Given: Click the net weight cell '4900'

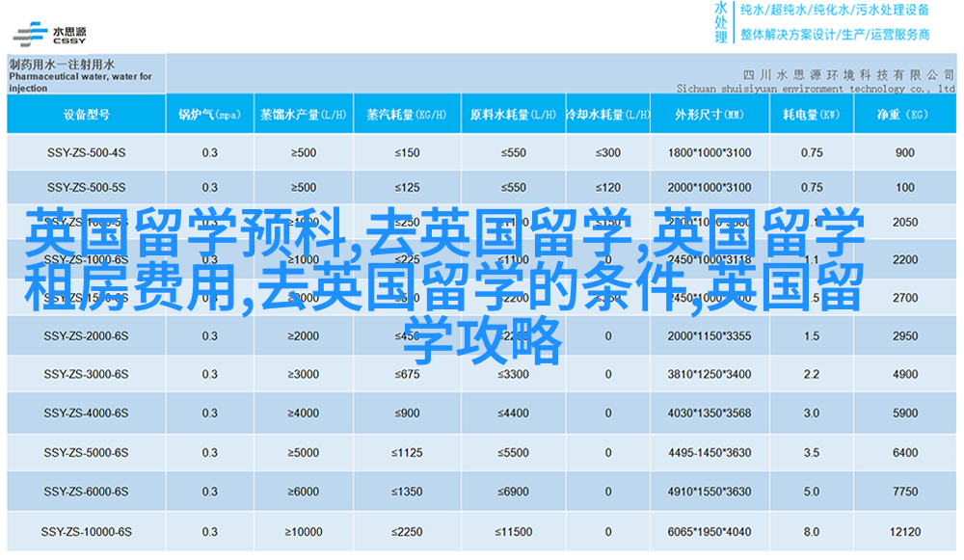Looking at the screenshot, I should (x=905, y=374).
